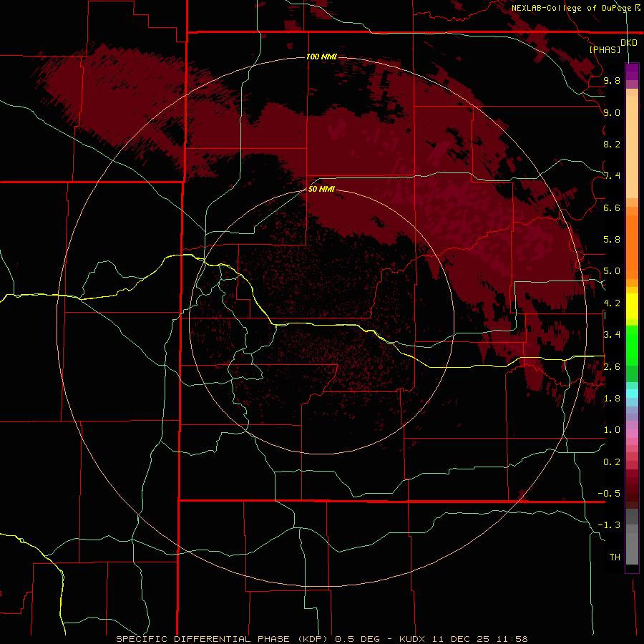Click the "100 NMI" range ring label
Screen dimensions: 644x644
click(321, 57)
